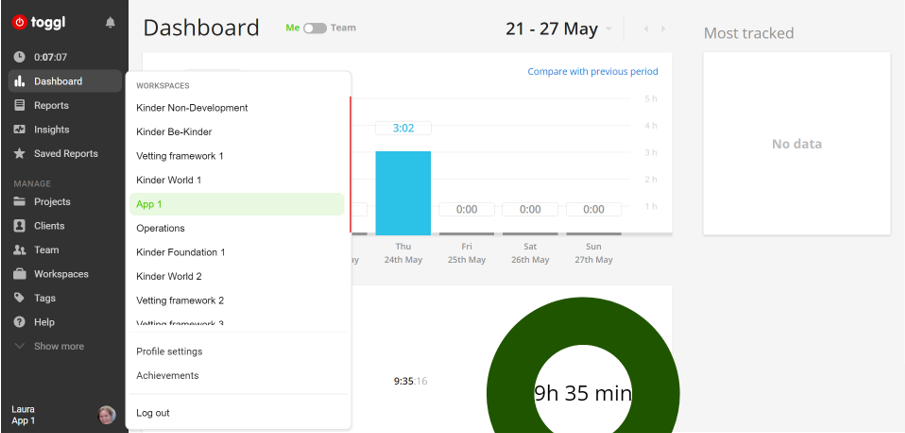Click the Projects folder icon
The width and height of the screenshot is (905, 433).
coord(20,201)
